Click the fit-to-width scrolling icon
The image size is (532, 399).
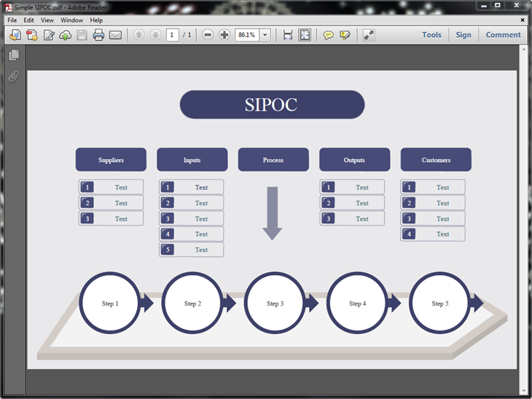288,34
